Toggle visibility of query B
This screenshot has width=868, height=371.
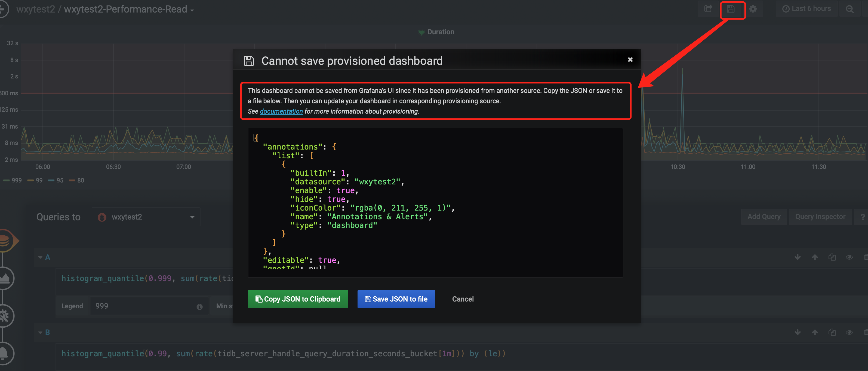tap(849, 333)
